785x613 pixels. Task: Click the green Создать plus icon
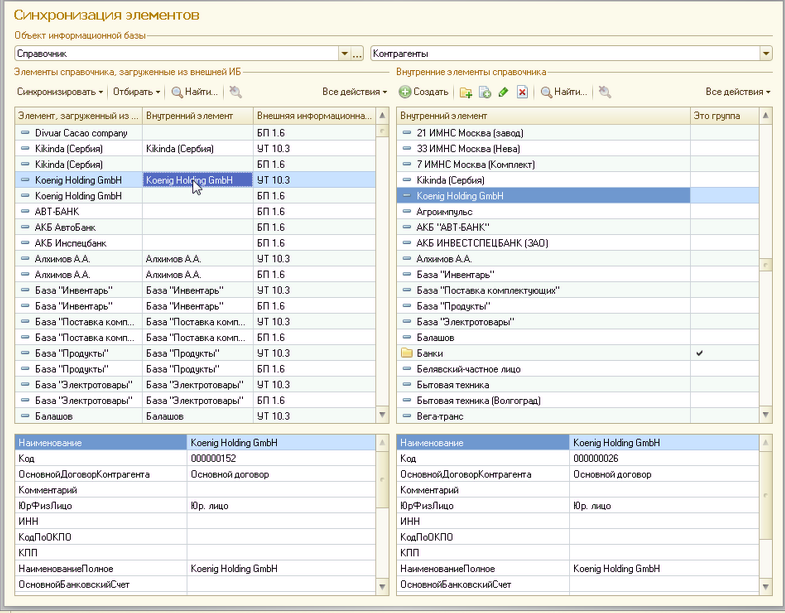pos(406,92)
